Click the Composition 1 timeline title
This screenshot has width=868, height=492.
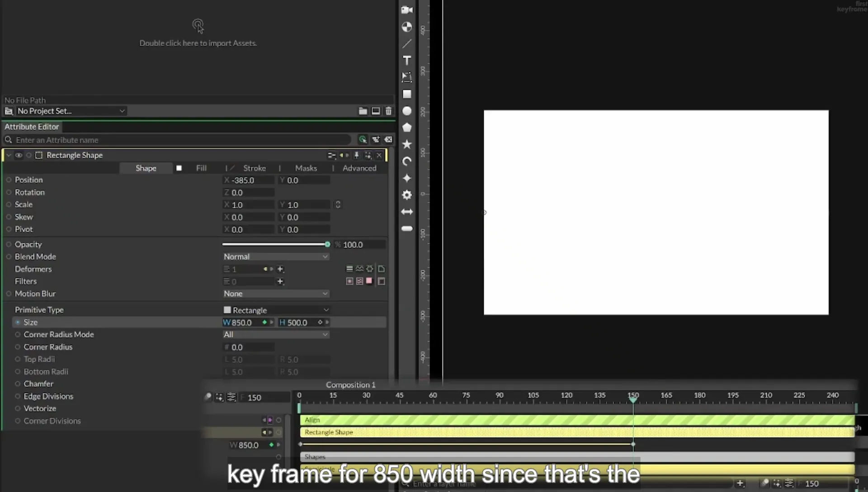click(351, 385)
